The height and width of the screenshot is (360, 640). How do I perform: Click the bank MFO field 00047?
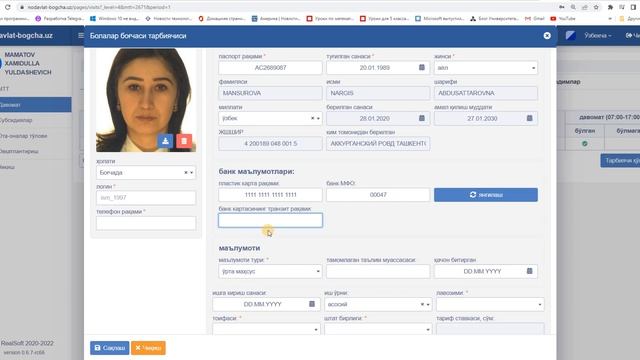pyautogui.click(x=378, y=195)
